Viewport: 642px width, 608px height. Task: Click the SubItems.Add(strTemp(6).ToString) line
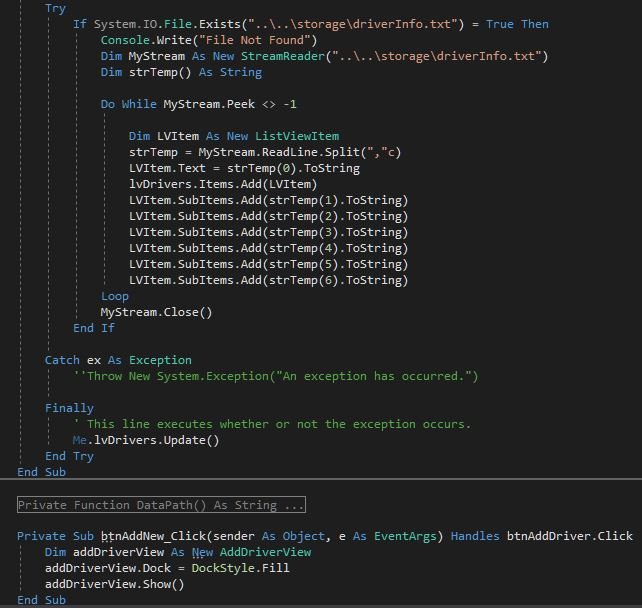point(269,280)
